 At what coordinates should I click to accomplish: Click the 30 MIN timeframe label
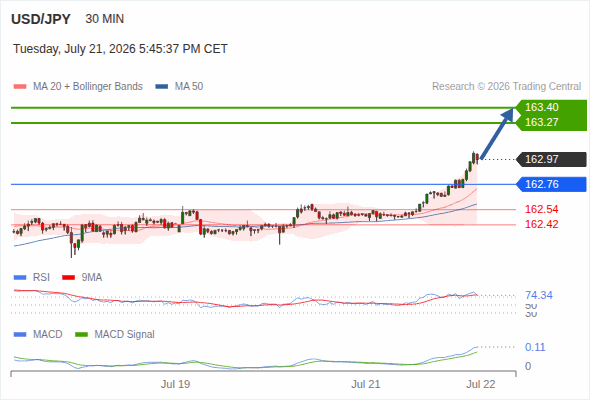[x=105, y=19]
